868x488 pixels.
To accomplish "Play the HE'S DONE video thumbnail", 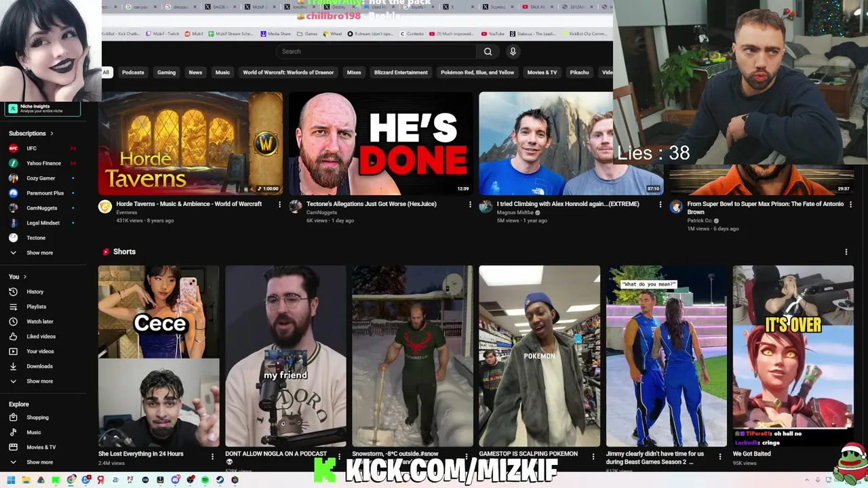I will [x=380, y=144].
